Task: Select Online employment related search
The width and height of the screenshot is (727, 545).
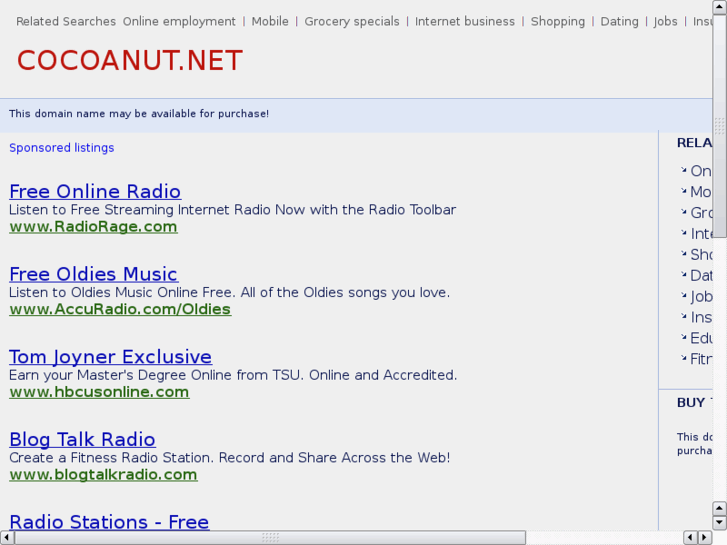Action: point(179,22)
